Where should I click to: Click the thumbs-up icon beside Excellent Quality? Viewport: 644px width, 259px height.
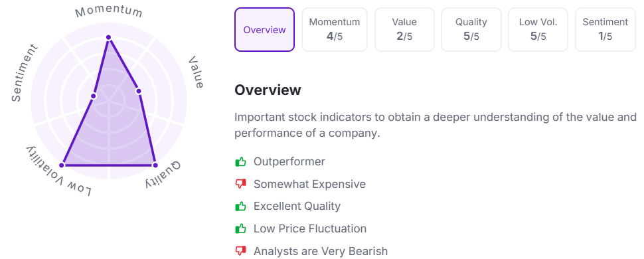tap(240, 207)
